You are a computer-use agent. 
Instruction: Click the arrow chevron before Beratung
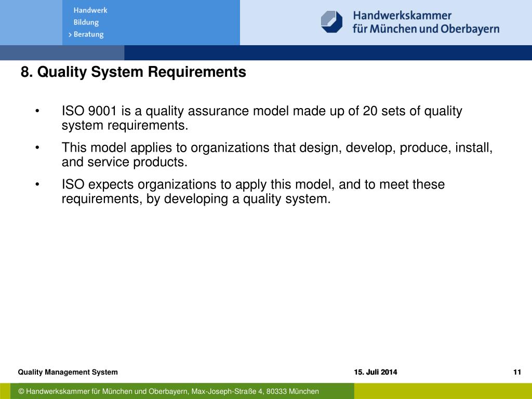[70, 35]
